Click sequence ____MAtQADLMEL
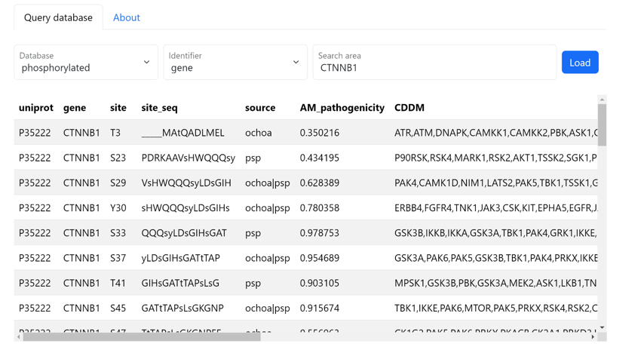 click(182, 133)
